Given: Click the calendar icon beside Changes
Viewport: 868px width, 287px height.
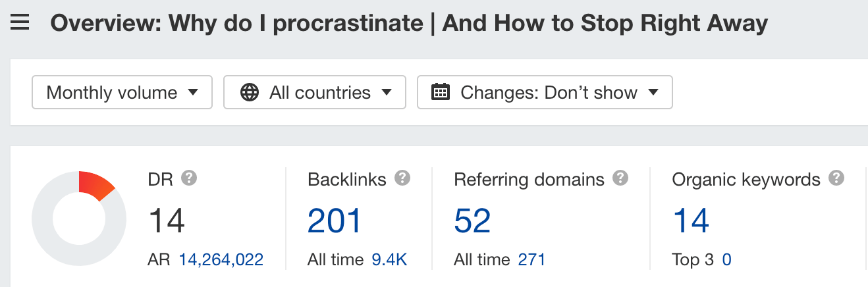Looking at the screenshot, I should [x=440, y=92].
